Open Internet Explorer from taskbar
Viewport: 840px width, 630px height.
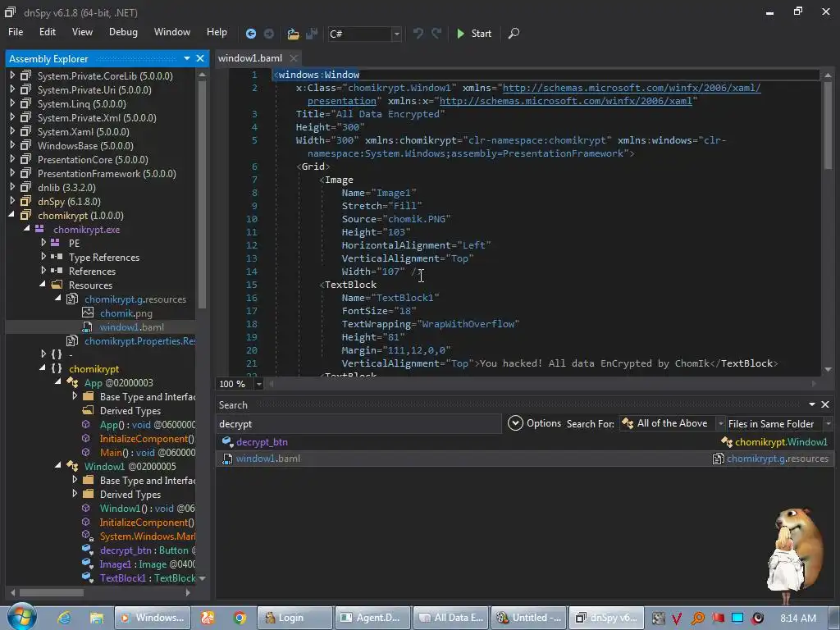pyautogui.click(x=64, y=618)
